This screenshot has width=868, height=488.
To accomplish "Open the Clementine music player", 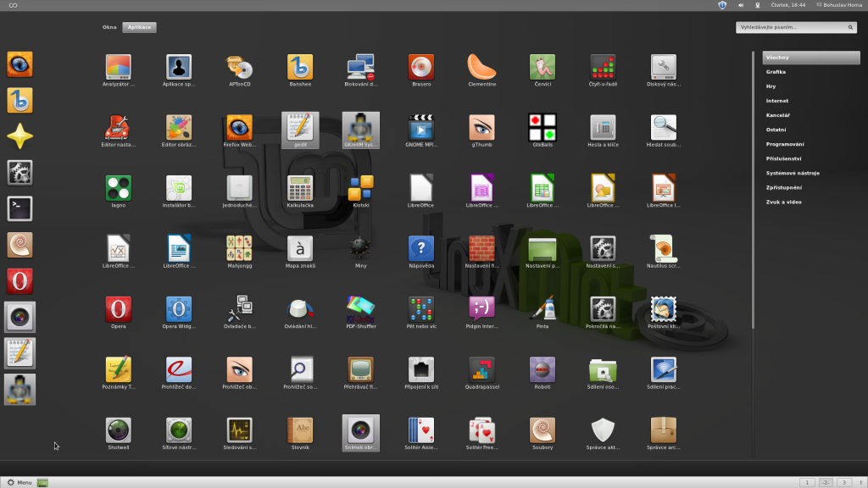I will coord(481,70).
